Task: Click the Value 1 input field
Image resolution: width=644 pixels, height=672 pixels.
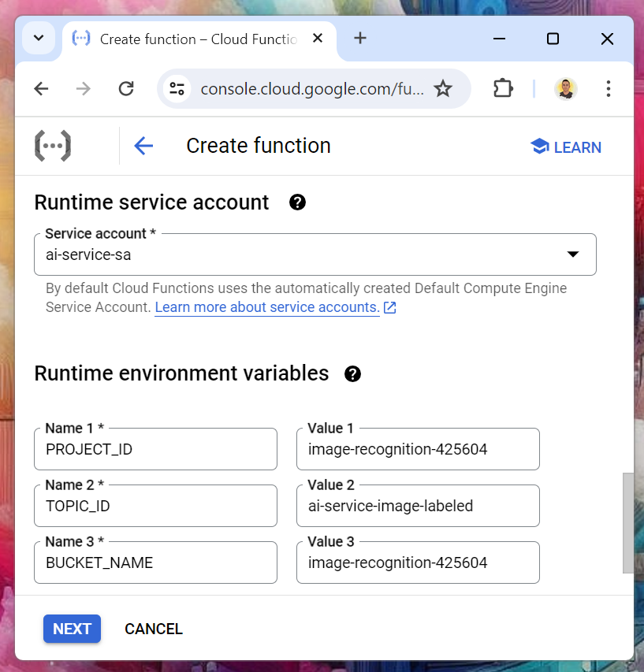Action: (x=418, y=450)
